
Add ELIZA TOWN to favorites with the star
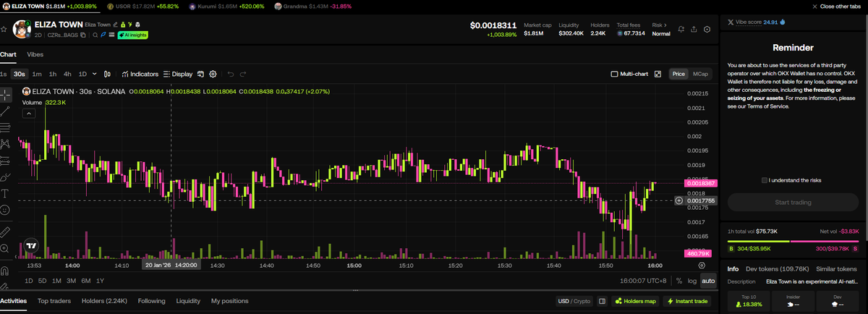coord(4,30)
